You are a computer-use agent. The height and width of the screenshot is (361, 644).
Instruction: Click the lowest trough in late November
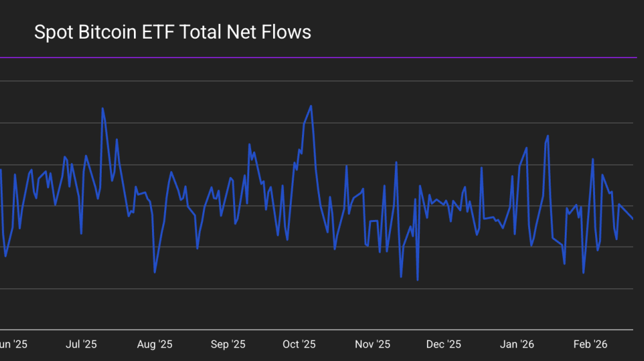pos(417,280)
